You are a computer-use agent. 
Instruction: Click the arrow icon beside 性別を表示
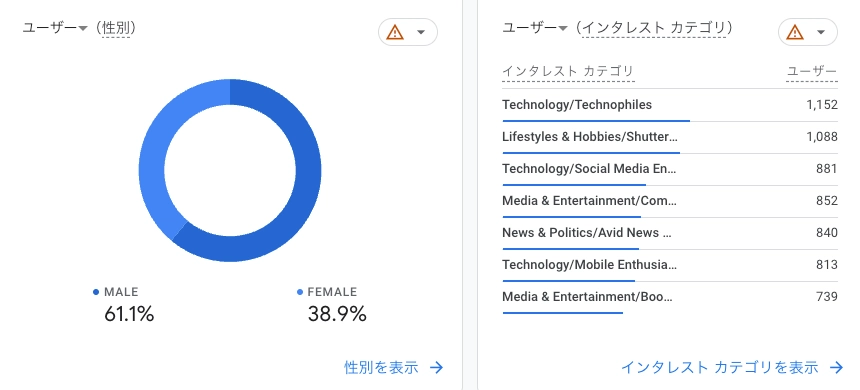[x=437, y=368]
